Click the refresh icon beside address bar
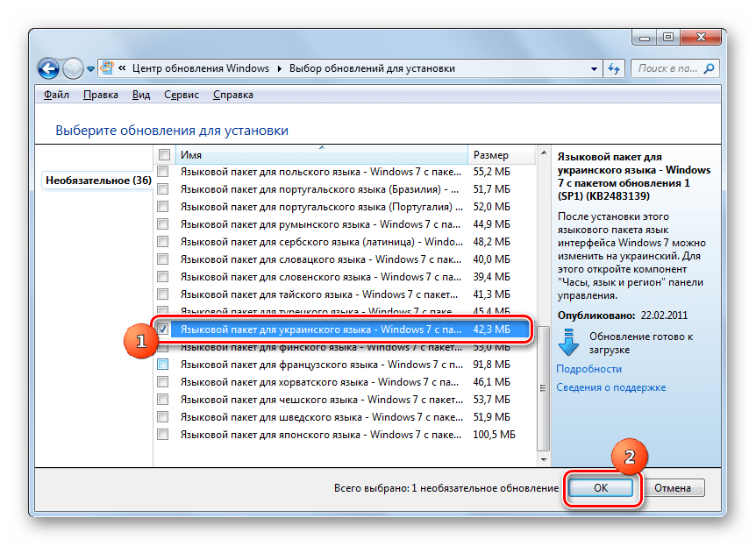The height and width of the screenshot is (546, 756). point(614,68)
